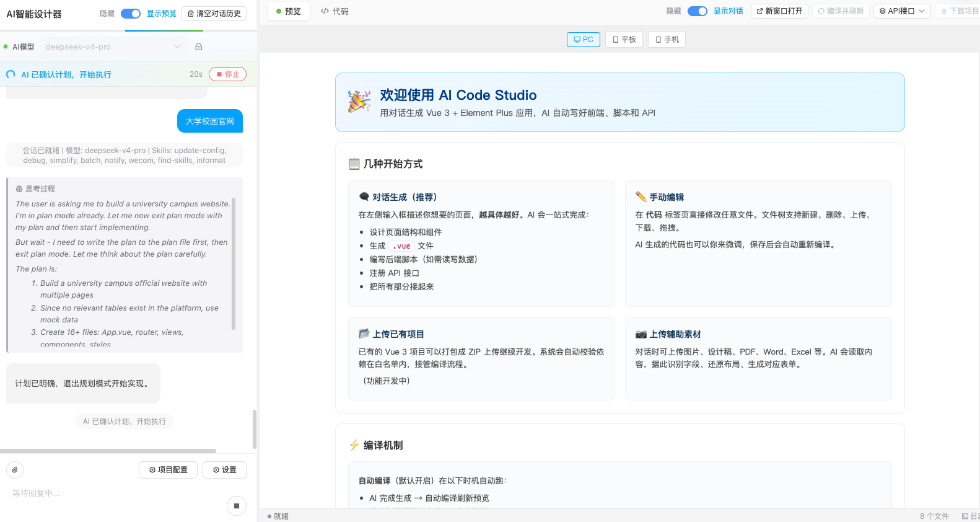The width and height of the screenshot is (980, 522).
Task: Toggle the show dialog switch
Action: (x=698, y=11)
